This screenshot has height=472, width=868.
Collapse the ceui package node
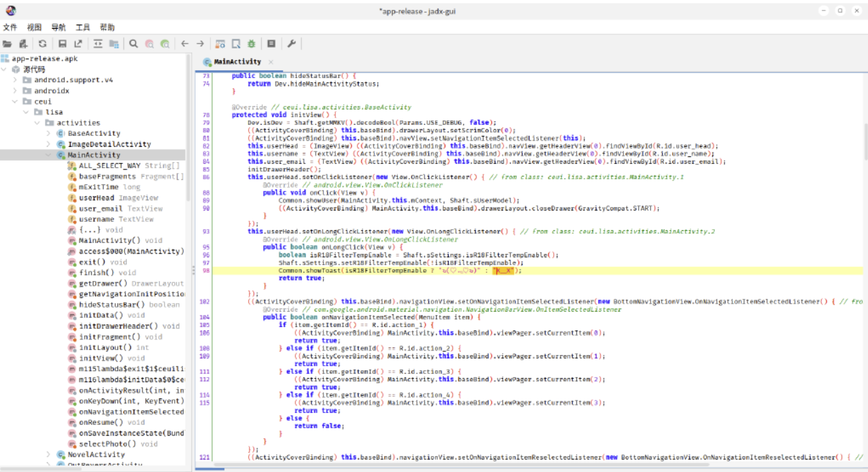click(15, 101)
